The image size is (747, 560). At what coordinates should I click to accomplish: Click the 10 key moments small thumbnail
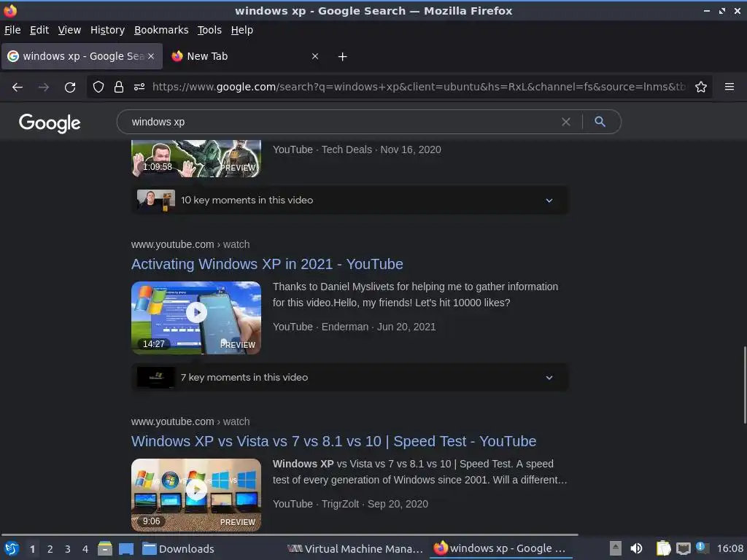156,200
